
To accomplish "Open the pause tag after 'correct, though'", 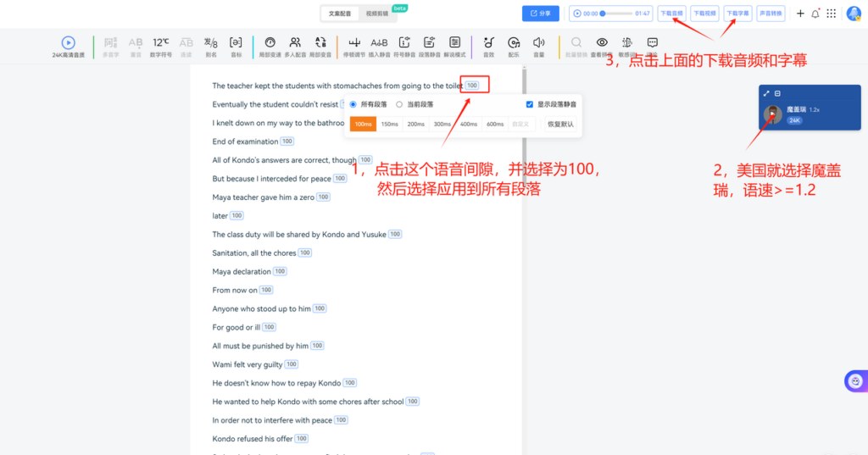I will 365,160.
